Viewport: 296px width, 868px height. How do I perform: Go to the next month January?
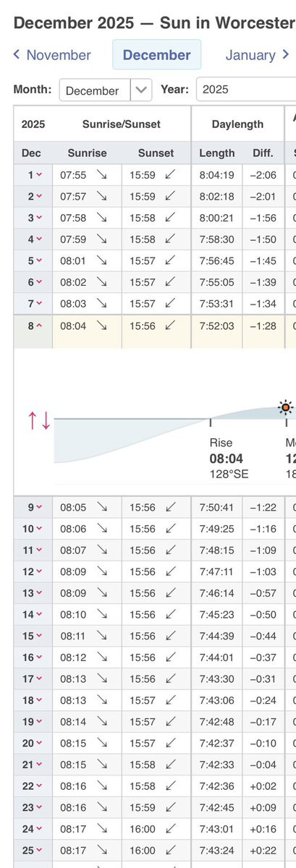point(258,55)
